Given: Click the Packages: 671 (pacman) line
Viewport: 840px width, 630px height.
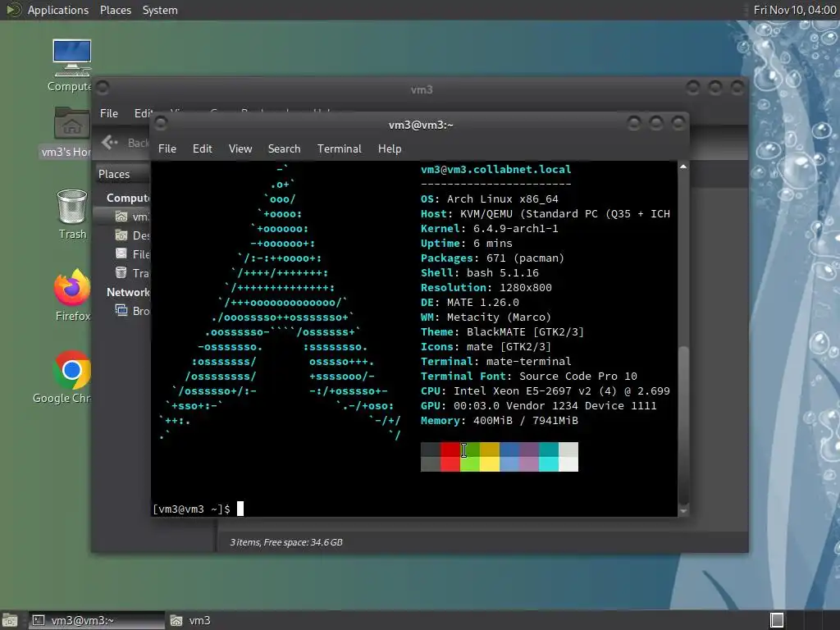Looking at the screenshot, I should pyautogui.click(x=492, y=258).
